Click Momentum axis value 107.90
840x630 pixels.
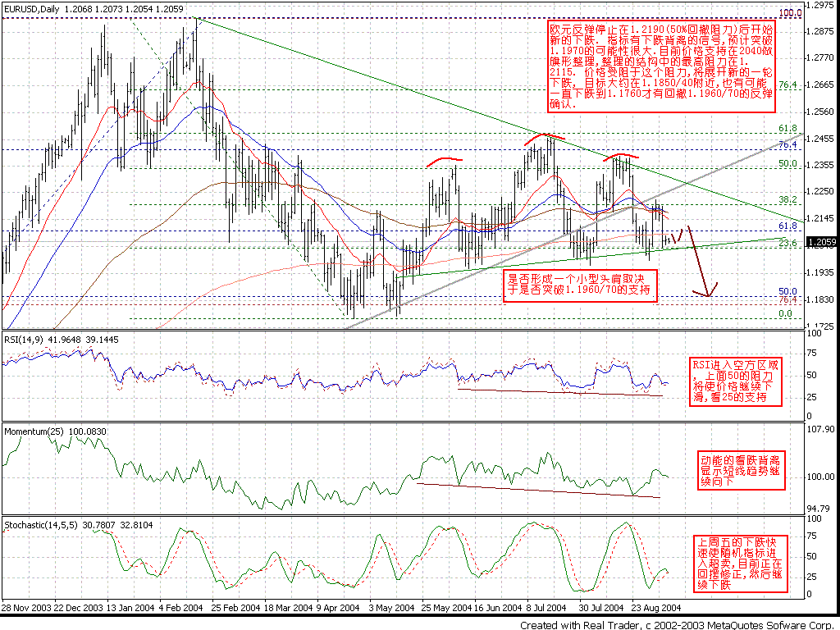click(822, 429)
